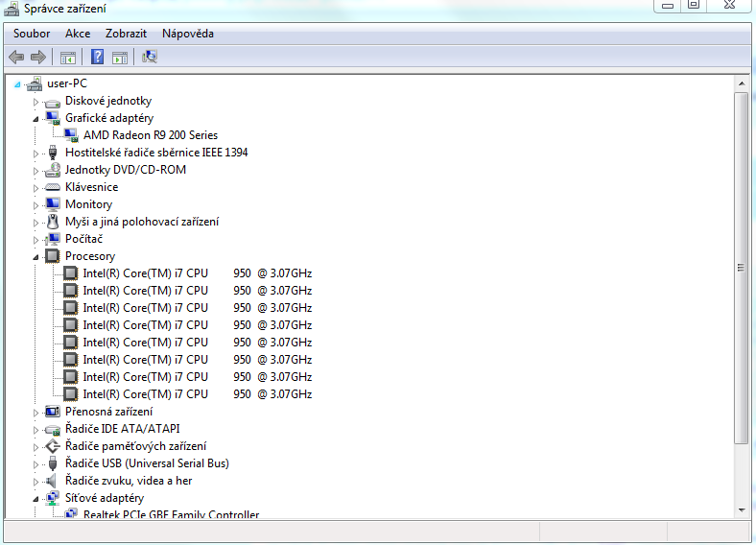The width and height of the screenshot is (756, 545).
Task: Click the speaker icon for Řadiče zvuku
Action: pyautogui.click(x=52, y=481)
